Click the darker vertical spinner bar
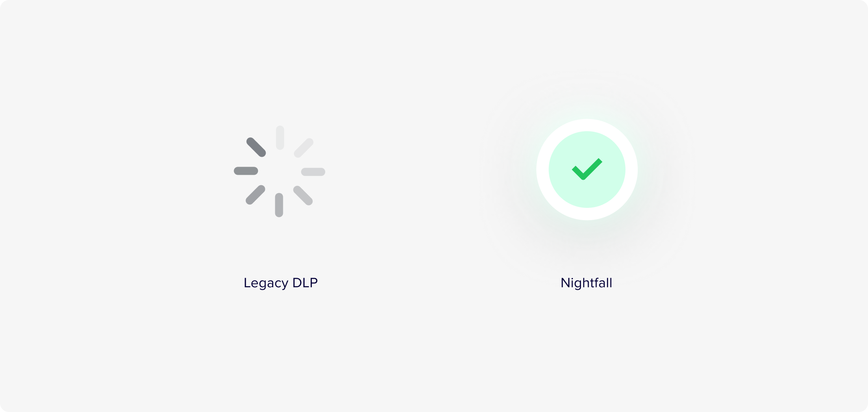The image size is (868, 412). tap(279, 205)
